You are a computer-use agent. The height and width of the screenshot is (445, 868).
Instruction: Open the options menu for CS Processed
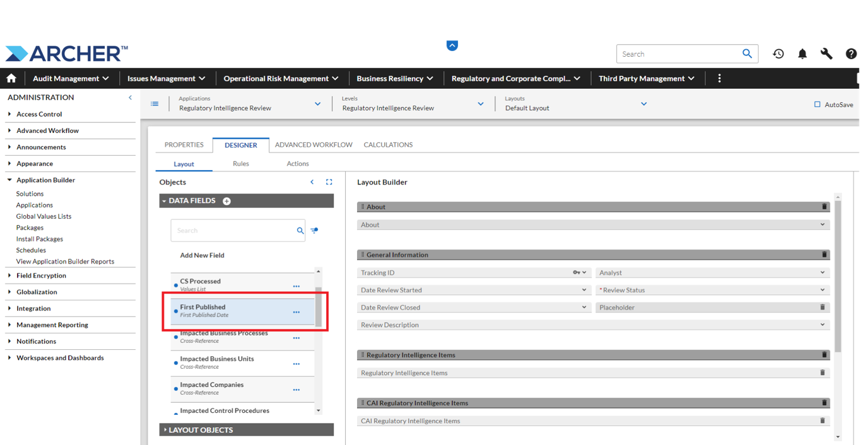[296, 286]
